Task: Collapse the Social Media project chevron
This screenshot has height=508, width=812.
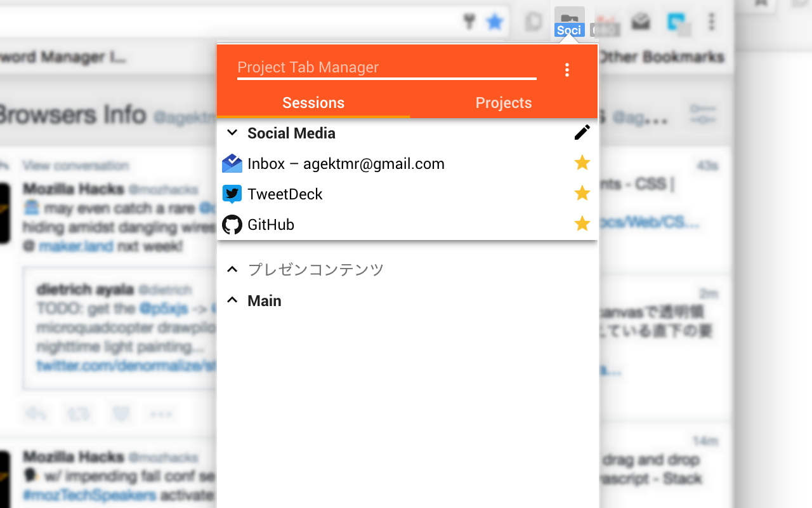Action: (x=232, y=133)
